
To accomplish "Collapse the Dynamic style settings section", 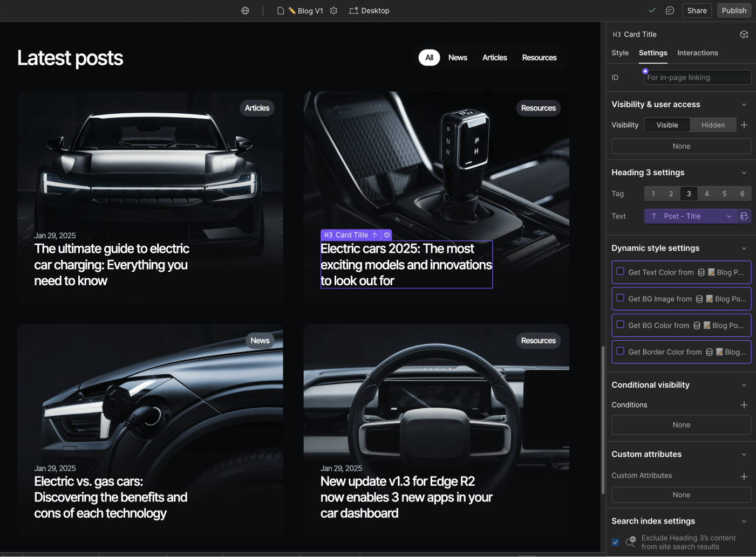I will click(x=744, y=248).
